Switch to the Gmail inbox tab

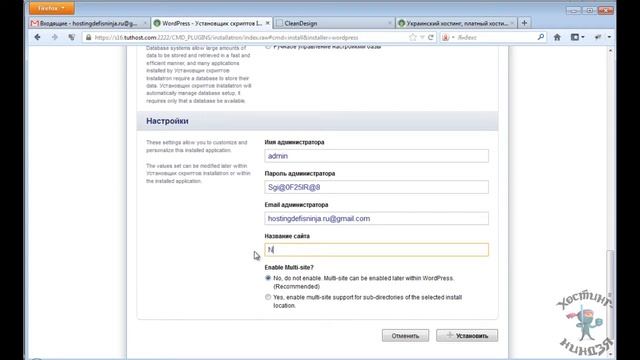coord(89,23)
